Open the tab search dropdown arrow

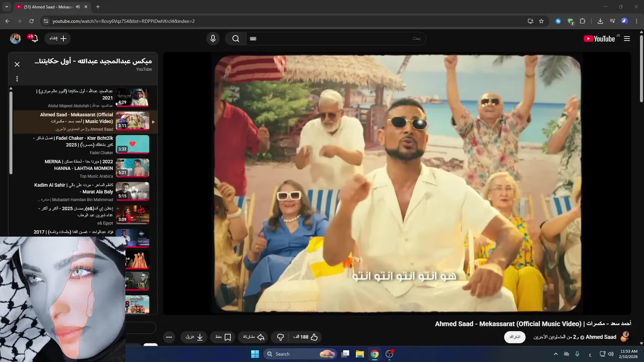point(6,7)
